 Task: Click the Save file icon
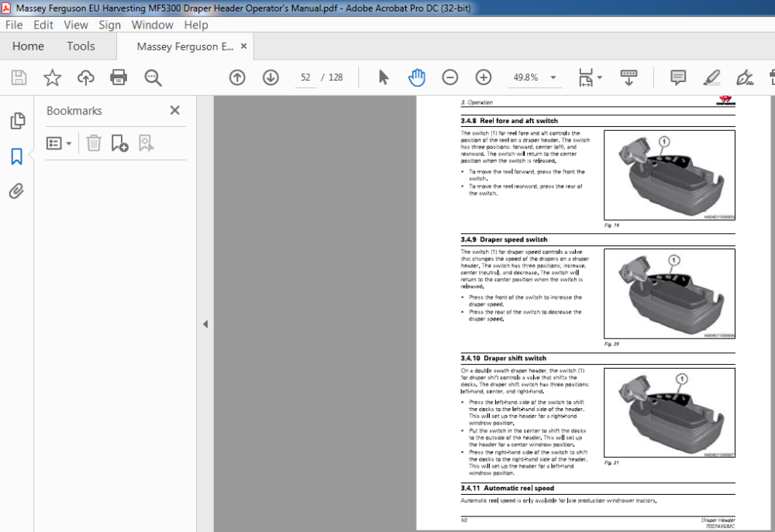(x=19, y=77)
